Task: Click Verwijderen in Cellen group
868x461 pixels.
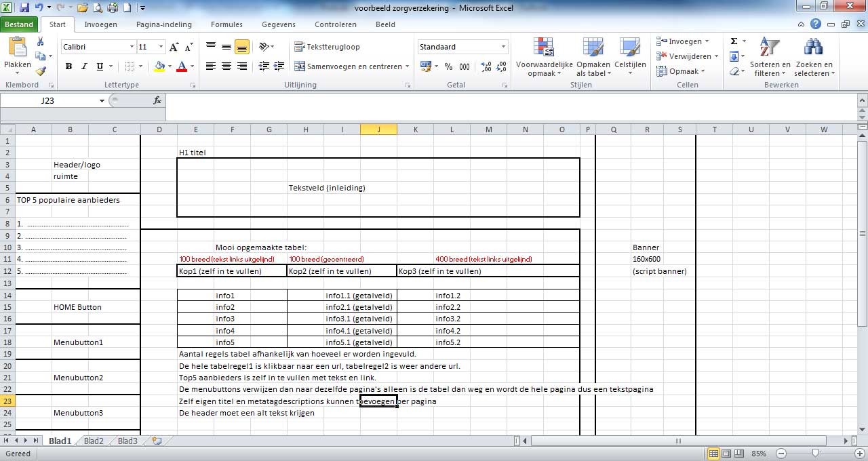Action: [687, 56]
